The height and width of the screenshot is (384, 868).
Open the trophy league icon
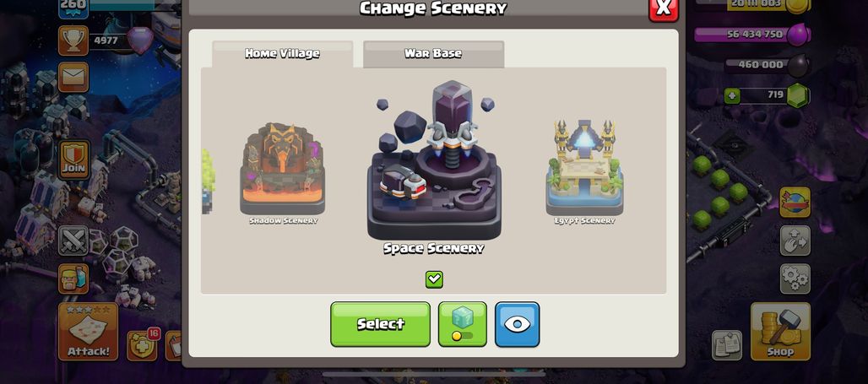[x=73, y=41]
